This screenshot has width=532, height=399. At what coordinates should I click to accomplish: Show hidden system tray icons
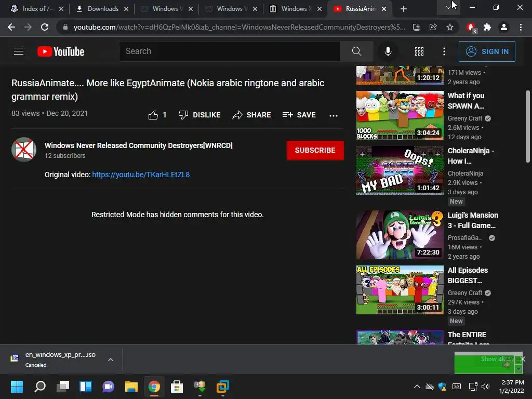[417, 387]
